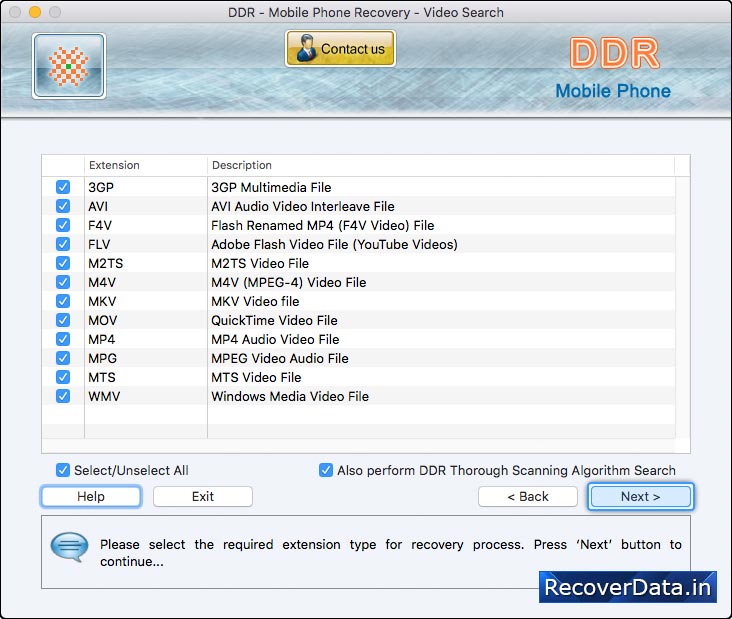Click the Extension column header
The width and height of the screenshot is (732, 619).
click(x=145, y=165)
